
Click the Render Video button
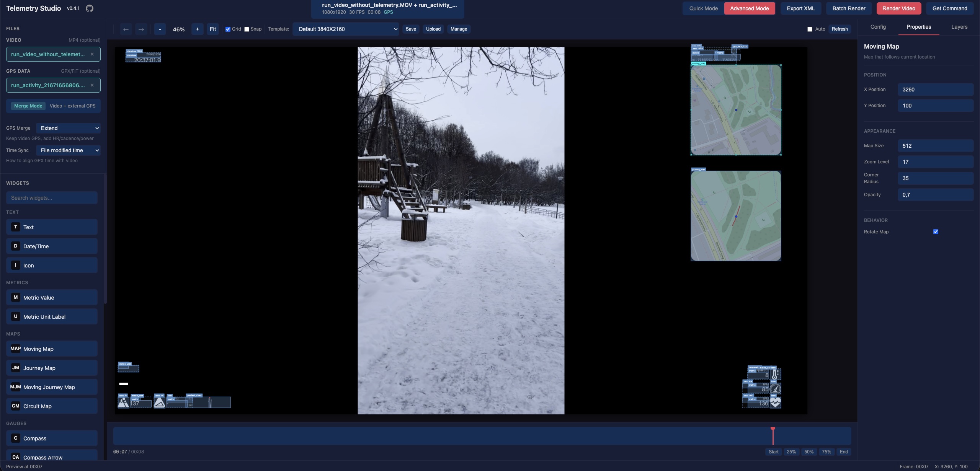coord(898,8)
